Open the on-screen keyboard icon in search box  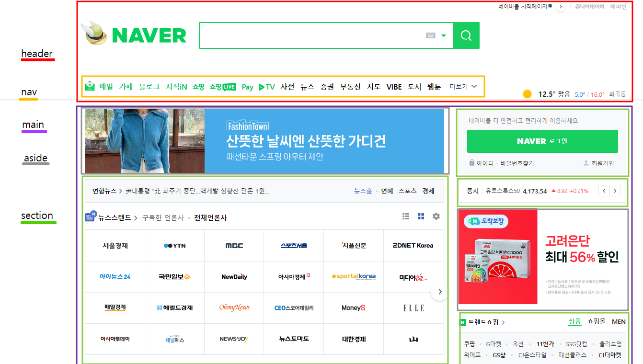click(x=430, y=35)
